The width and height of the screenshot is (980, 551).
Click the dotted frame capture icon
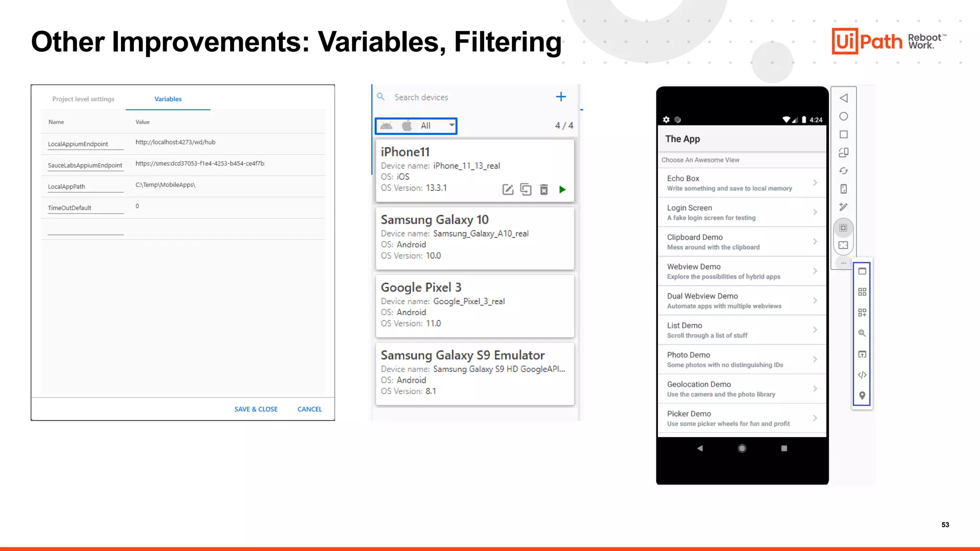coord(844,245)
